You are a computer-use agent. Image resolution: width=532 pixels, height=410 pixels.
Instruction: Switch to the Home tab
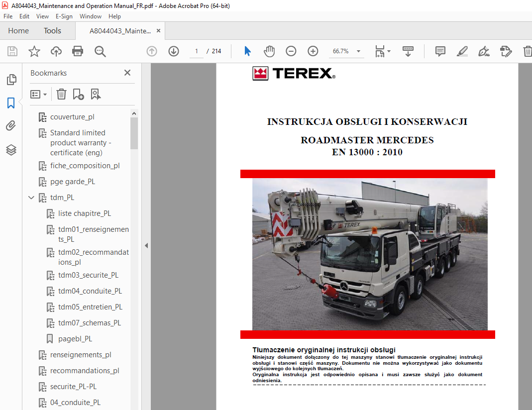[x=18, y=31]
